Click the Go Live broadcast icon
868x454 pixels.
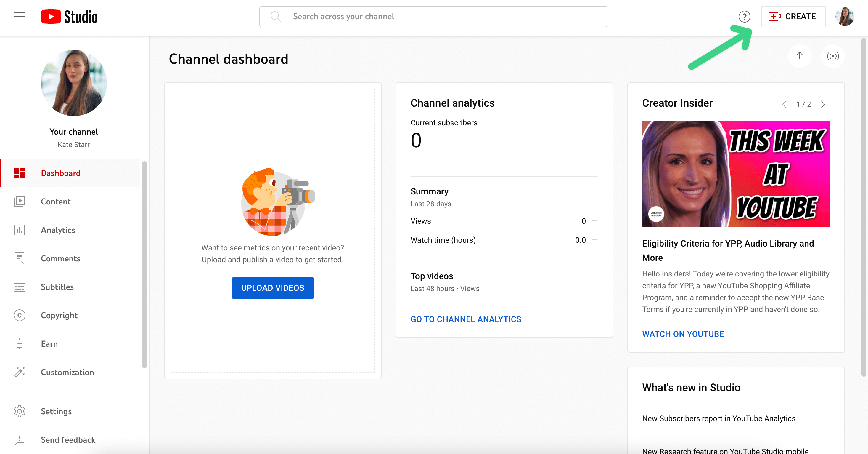pos(832,56)
